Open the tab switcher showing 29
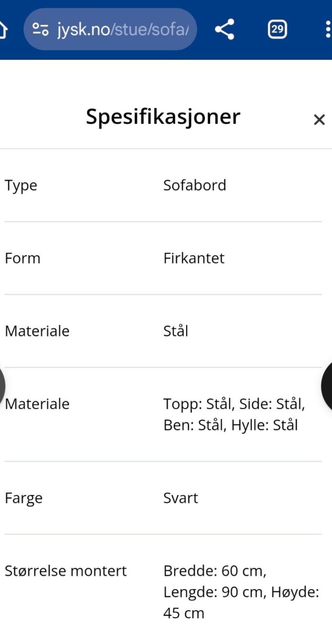This screenshot has height=644, width=332. (x=277, y=30)
